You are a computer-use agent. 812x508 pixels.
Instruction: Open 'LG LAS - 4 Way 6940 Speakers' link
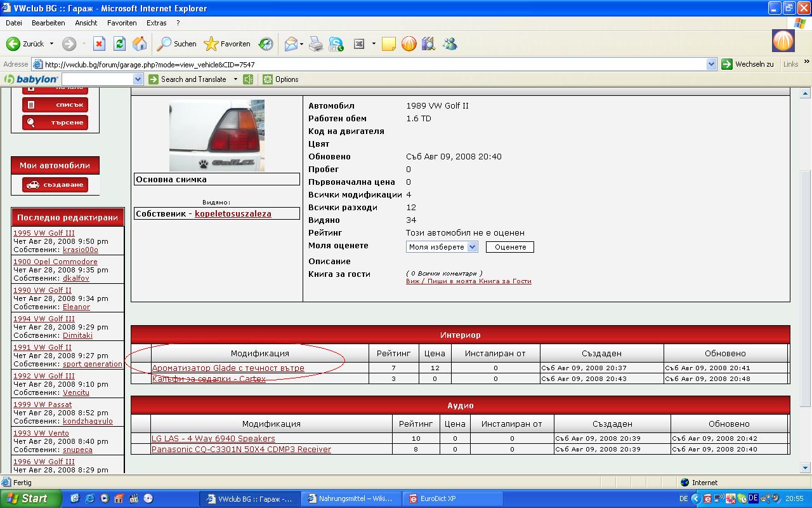(213, 439)
